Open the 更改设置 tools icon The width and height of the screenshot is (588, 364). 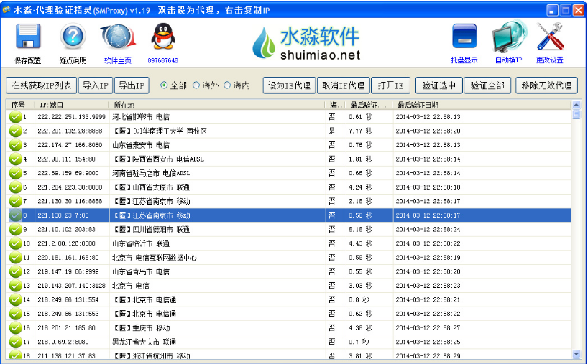(x=550, y=37)
